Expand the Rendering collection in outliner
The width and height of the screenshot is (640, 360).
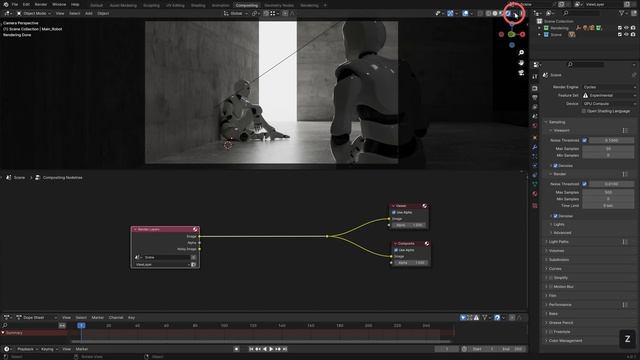coord(540,28)
